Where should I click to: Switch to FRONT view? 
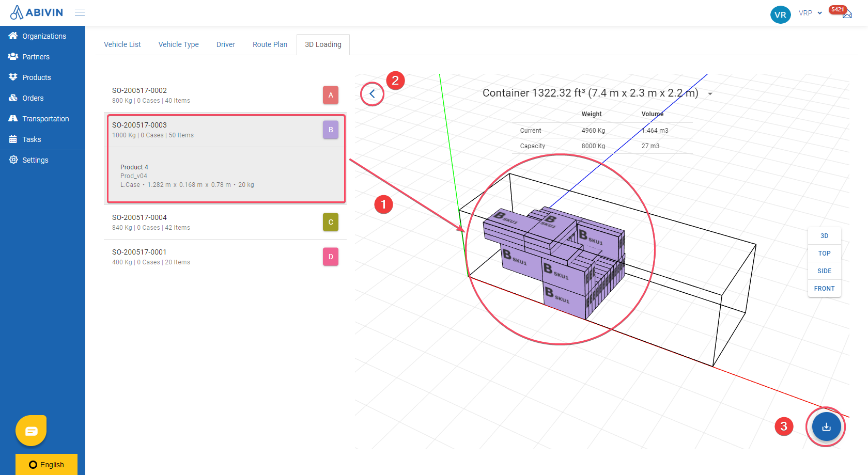[825, 289]
